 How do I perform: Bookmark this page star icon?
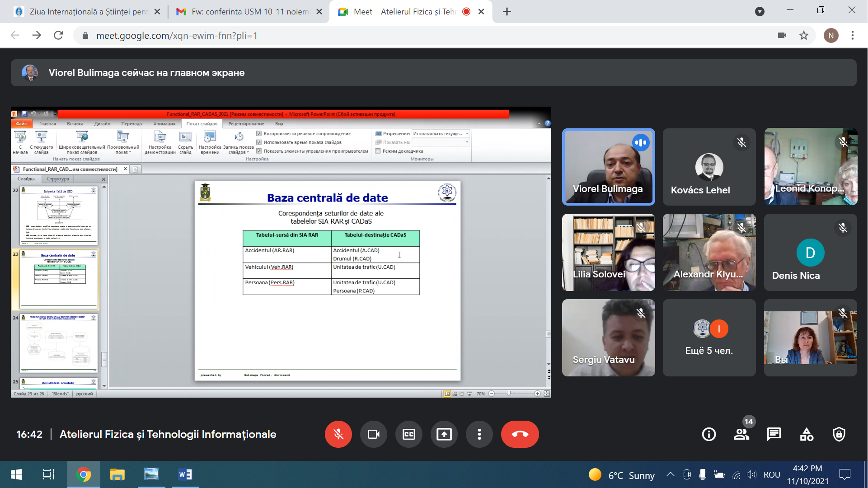(x=804, y=35)
